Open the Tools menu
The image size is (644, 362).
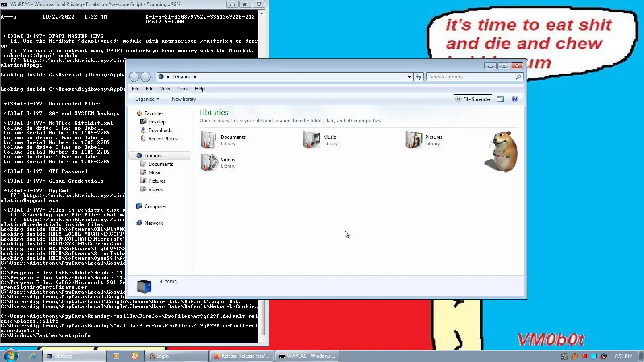182,89
